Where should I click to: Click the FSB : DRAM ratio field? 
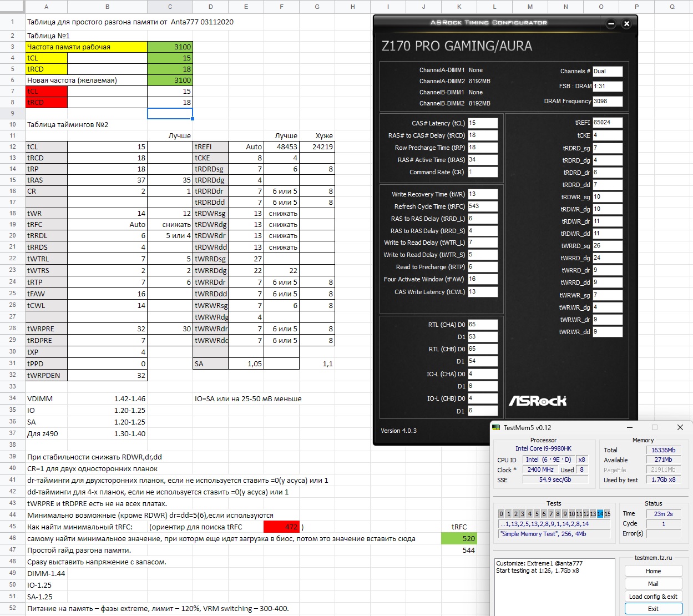click(x=608, y=87)
